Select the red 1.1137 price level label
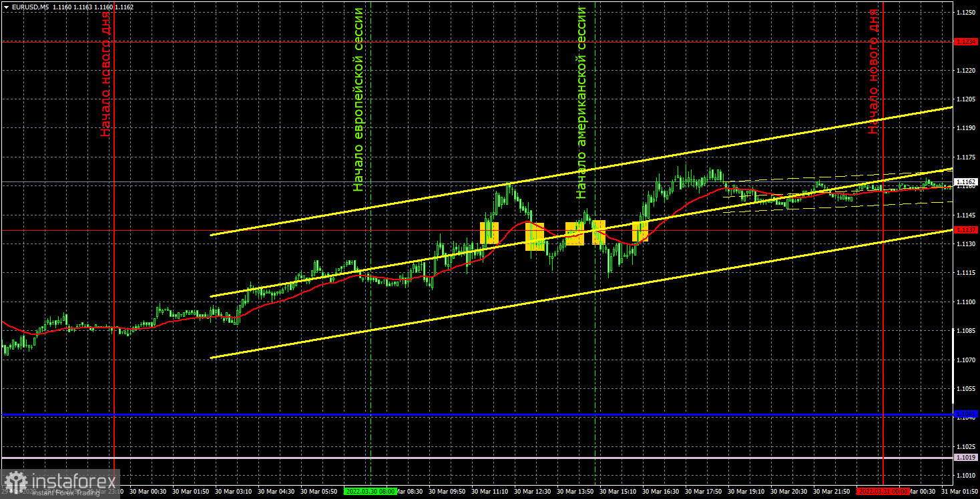 [966, 229]
